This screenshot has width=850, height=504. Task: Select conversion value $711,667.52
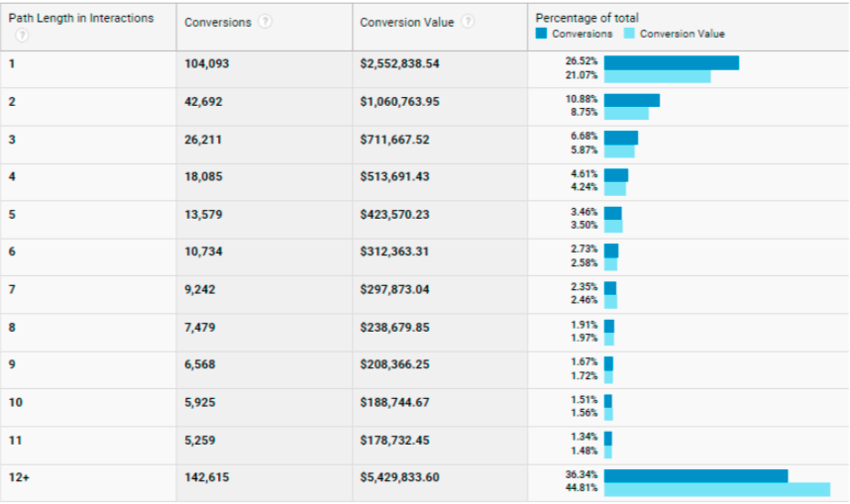(x=394, y=140)
